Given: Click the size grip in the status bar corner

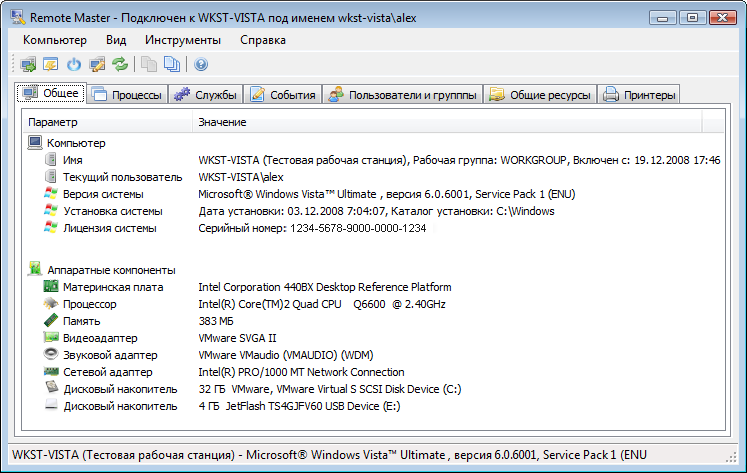Looking at the screenshot, I should tap(731, 458).
